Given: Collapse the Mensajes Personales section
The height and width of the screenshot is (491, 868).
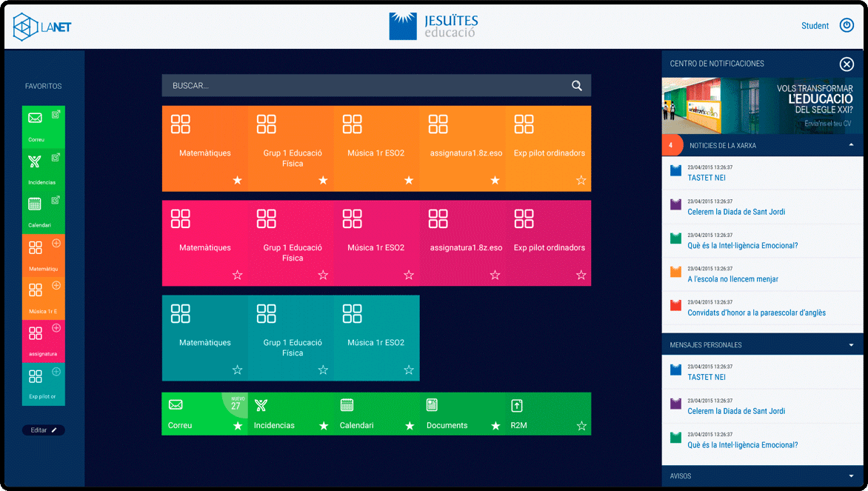Looking at the screenshot, I should 849,344.
